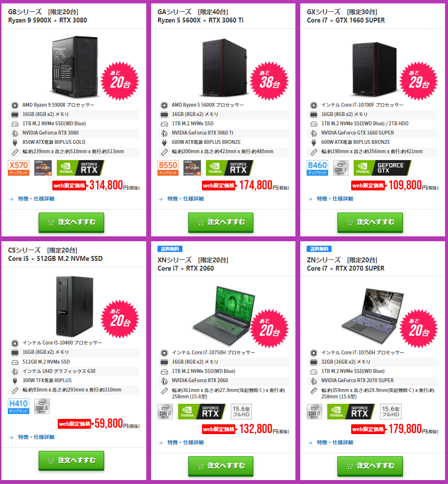Proceed to order the GX series PC

click(x=370, y=222)
